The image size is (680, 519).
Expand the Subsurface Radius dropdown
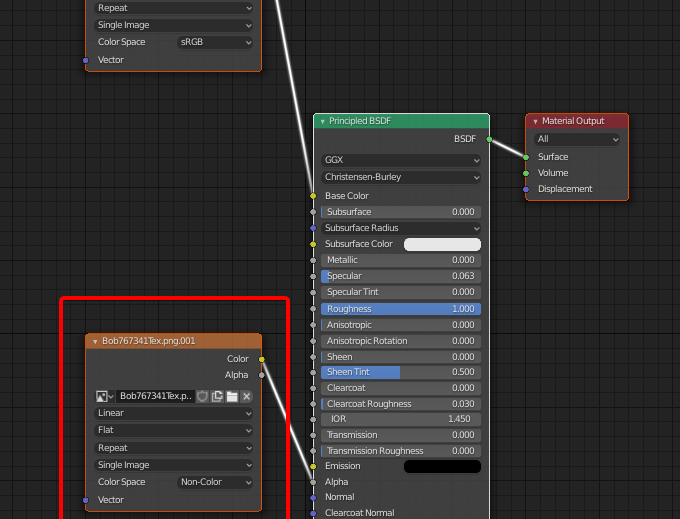401,228
